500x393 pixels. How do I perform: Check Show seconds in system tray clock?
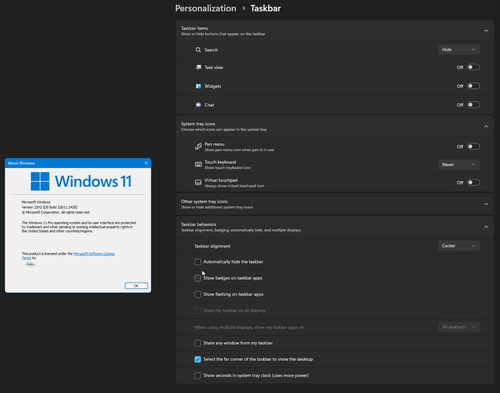(x=197, y=376)
